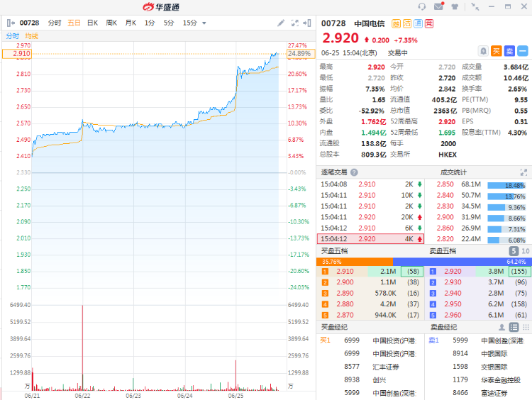Expand chart to fullscreen
The width and height of the screenshot is (532, 400).
pyautogui.click(x=295, y=23)
